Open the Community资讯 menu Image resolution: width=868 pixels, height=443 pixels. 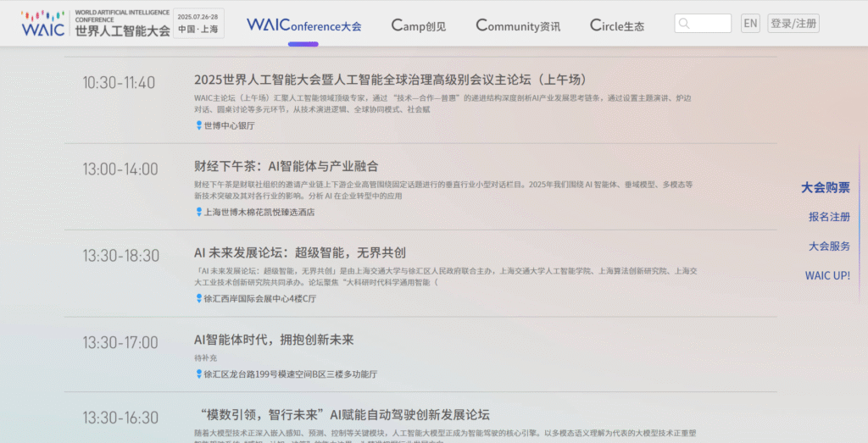[518, 25]
